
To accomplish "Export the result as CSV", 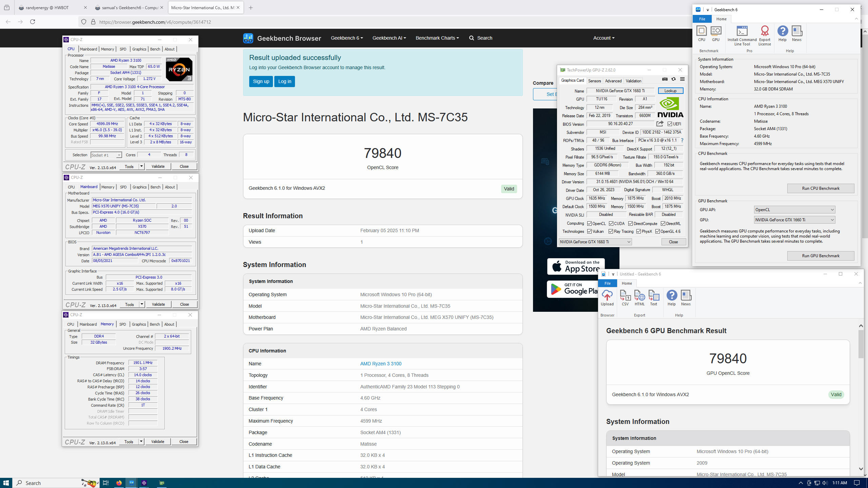I will click(625, 298).
